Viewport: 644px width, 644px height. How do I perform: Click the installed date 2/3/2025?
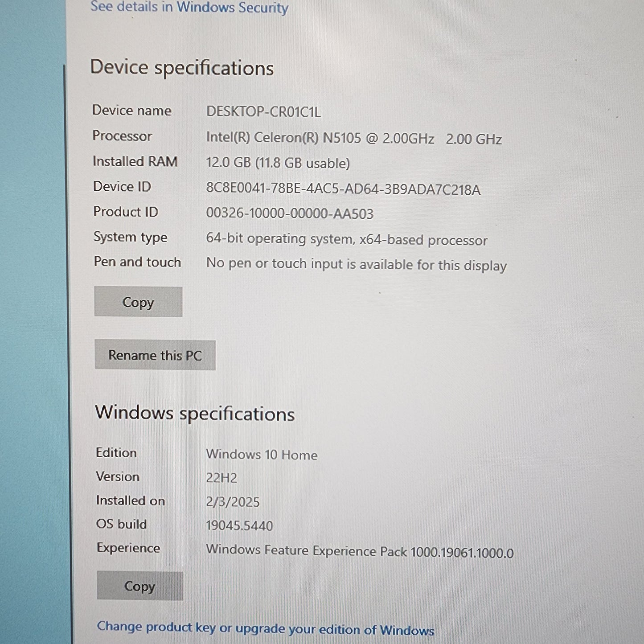pos(233,502)
